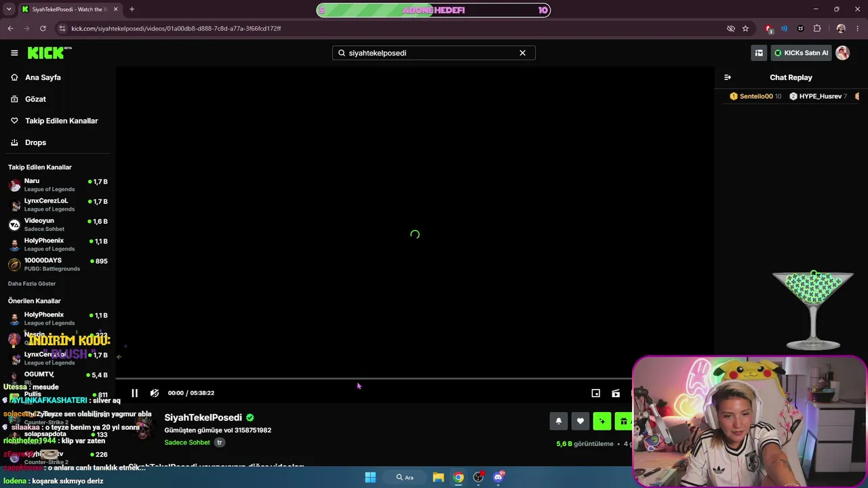
Task: Open the Kick user profile avatar
Action: tap(843, 53)
